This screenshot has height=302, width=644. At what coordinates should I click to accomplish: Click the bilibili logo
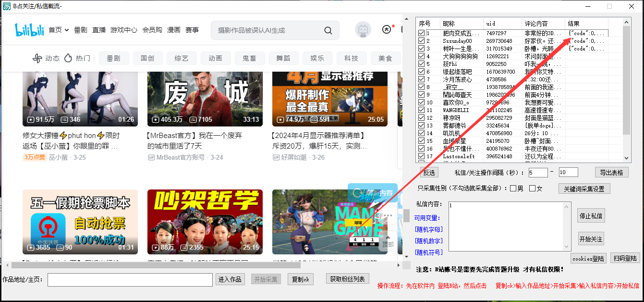pos(29,30)
